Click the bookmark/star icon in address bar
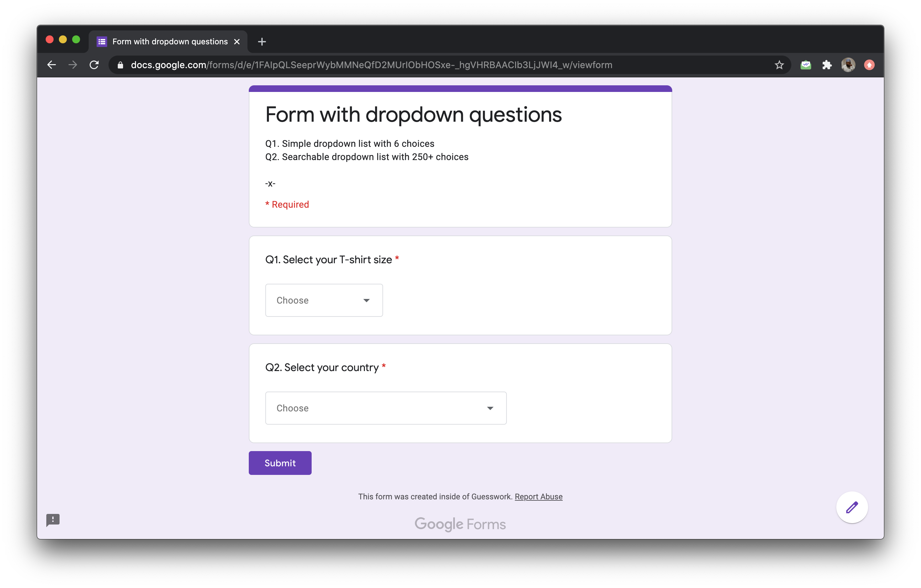Image resolution: width=921 pixels, height=588 pixels. 778,64
